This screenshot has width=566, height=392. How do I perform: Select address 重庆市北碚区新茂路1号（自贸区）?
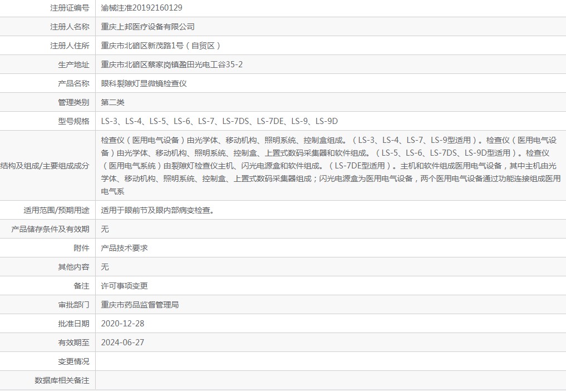[x=161, y=46]
